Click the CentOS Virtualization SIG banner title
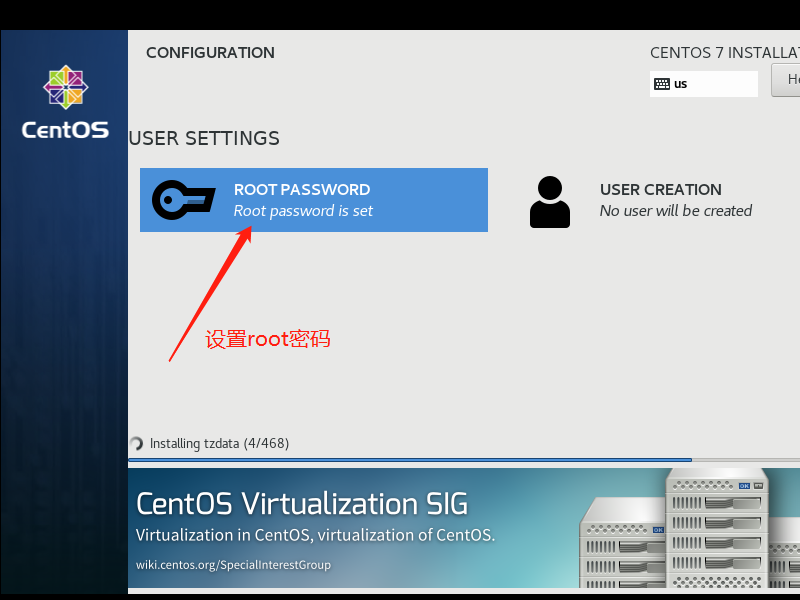The height and width of the screenshot is (600, 800). [302, 504]
